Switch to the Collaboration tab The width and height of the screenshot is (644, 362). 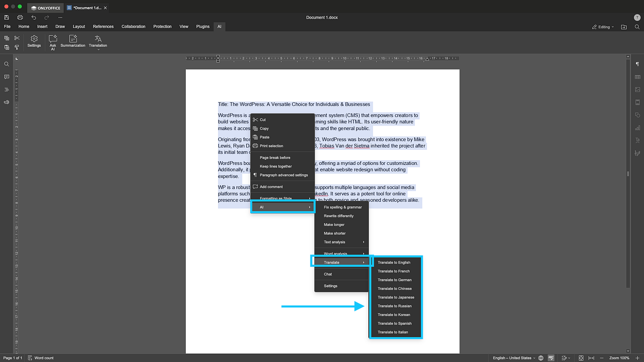click(133, 27)
